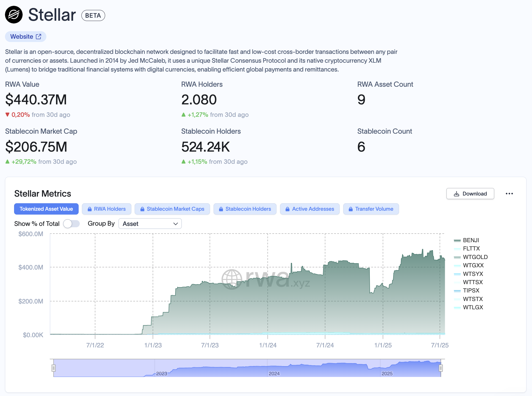Click the lock icon on Transfer Volume tab
The height and width of the screenshot is (396, 532).
point(351,209)
